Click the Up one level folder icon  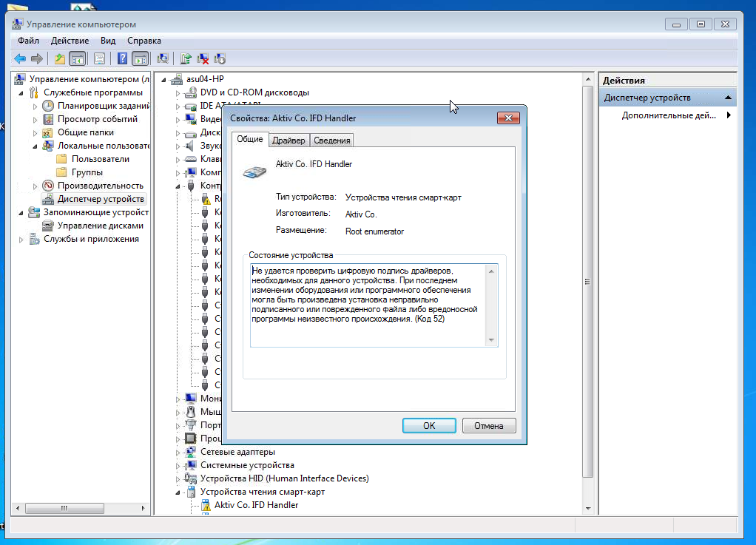tap(60, 58)
